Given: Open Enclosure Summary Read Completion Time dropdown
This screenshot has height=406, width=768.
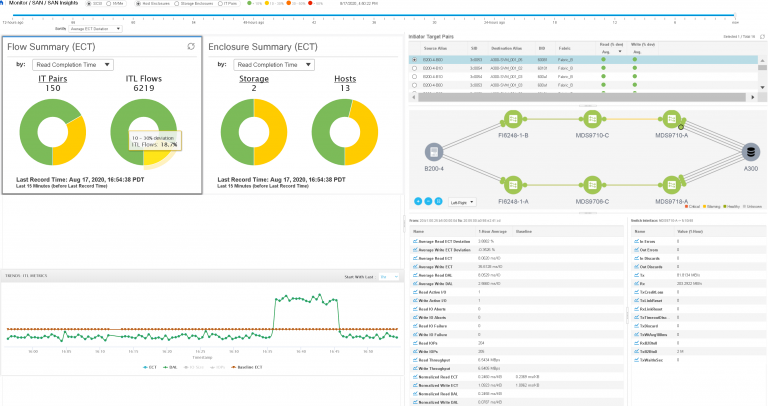Looking at the screenshot, I should [275, 64].
